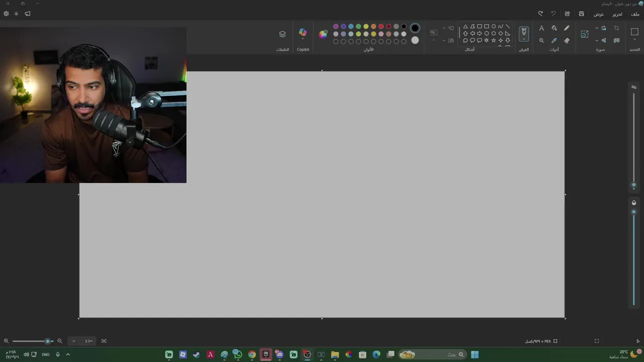The width and height of the screenshot is (644, 362).
Task: Expand the Copilot dropdown chevron
Action: pyautogui.click(x=302, y=39)
